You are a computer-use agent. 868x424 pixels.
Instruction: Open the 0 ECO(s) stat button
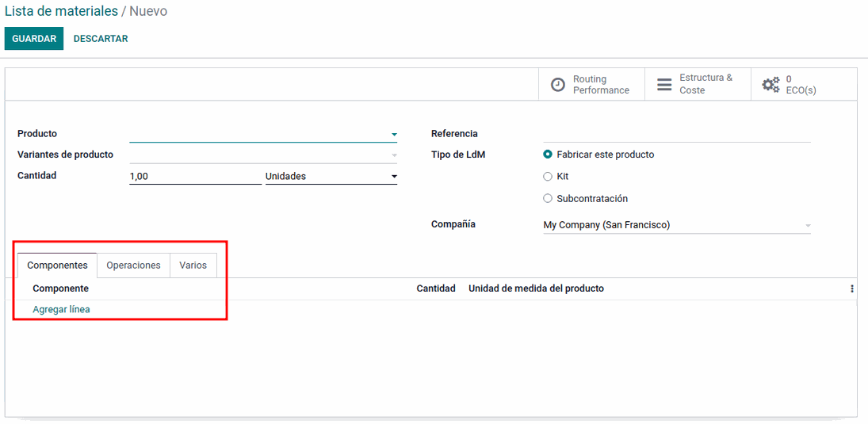(x=805, y=85)
